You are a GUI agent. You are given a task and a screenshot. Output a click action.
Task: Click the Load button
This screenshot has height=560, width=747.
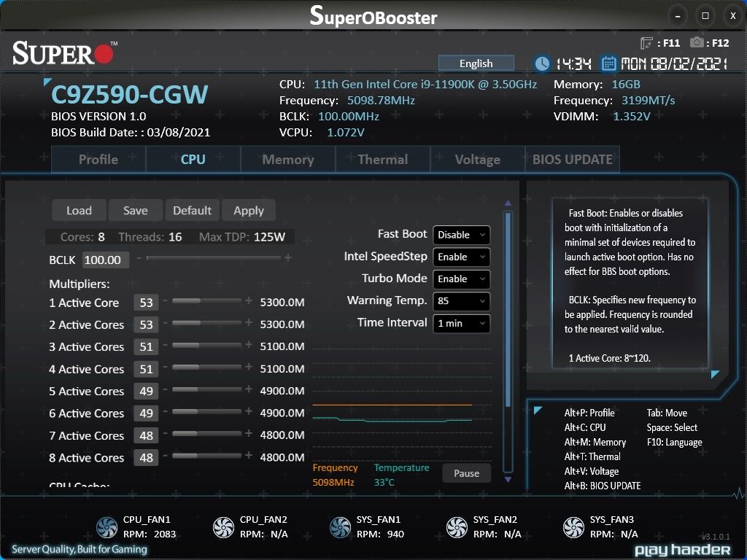(79, 211)
